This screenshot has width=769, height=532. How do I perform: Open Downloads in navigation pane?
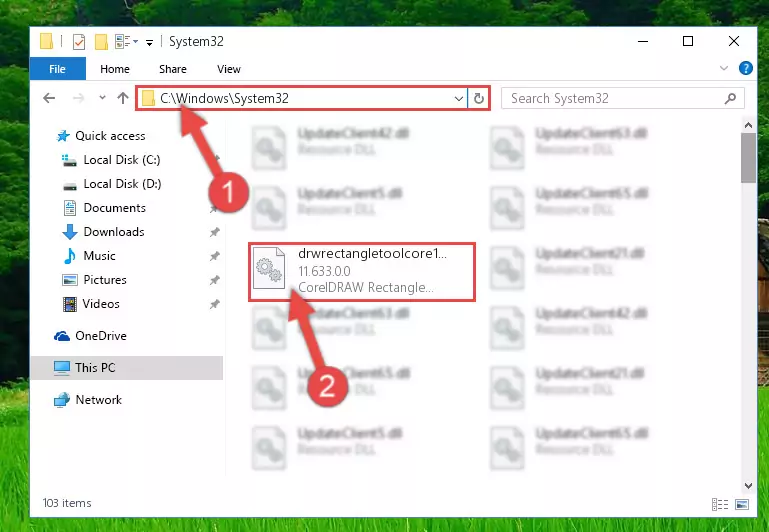(x=103, y=232)
